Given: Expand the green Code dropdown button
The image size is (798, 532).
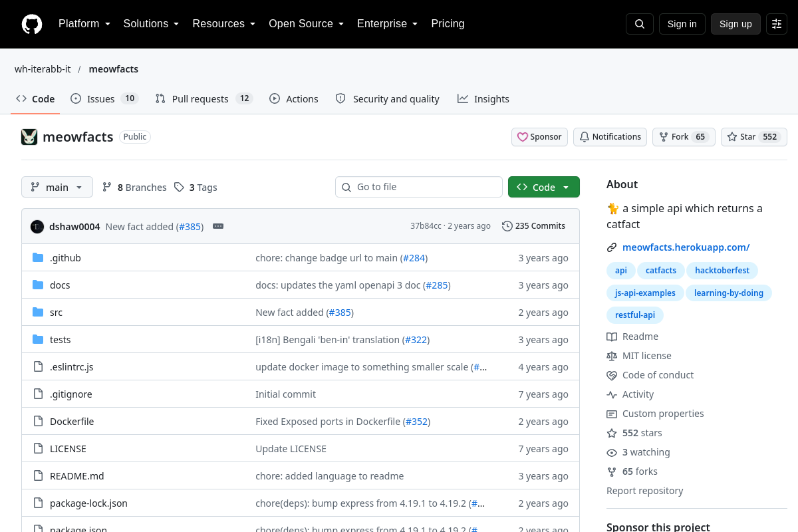Looking at the screenshot, I should point(544,187).
